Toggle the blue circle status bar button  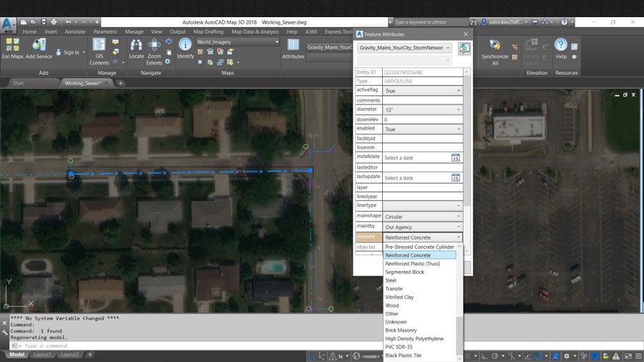point(595,356)
